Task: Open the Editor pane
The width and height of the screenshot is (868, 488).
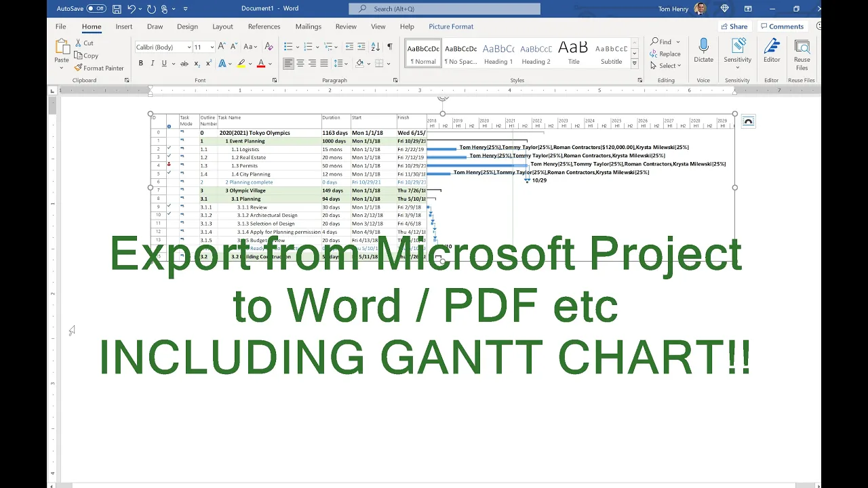Action: (x=772, y=52)
